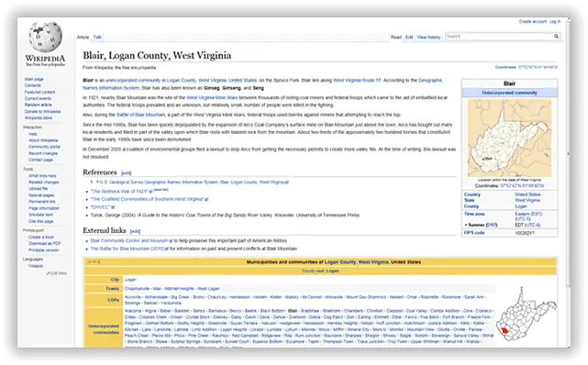
Task: Click What links here tool
Action: coord(43,176)
